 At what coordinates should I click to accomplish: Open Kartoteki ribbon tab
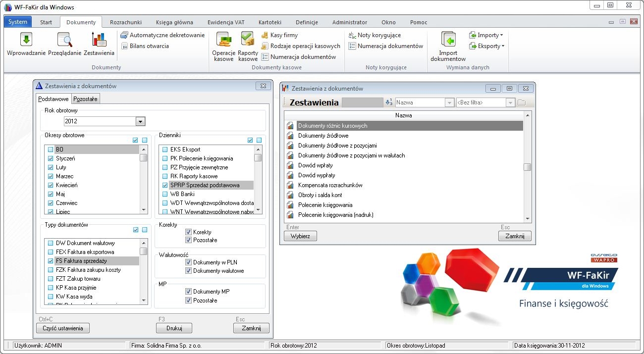(270, 22)
